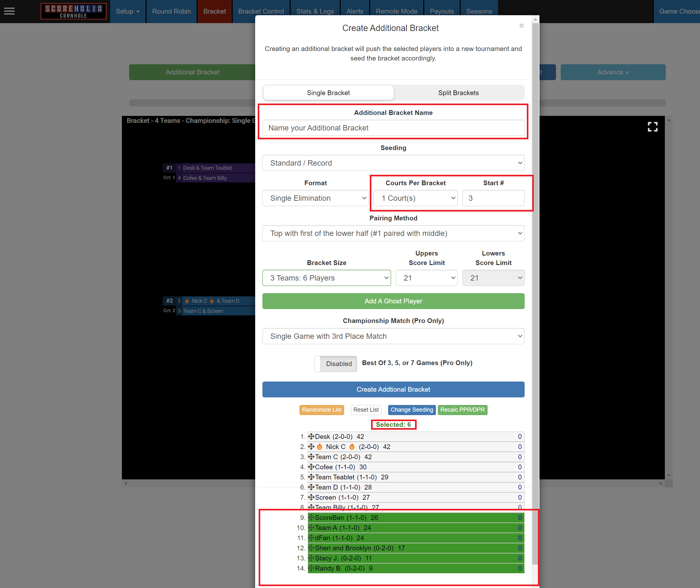Open the Seeding Standard / Record dropdown
The height and width of the screenshot is (588, 700).
pyautogui.click(x=393, y=163)
